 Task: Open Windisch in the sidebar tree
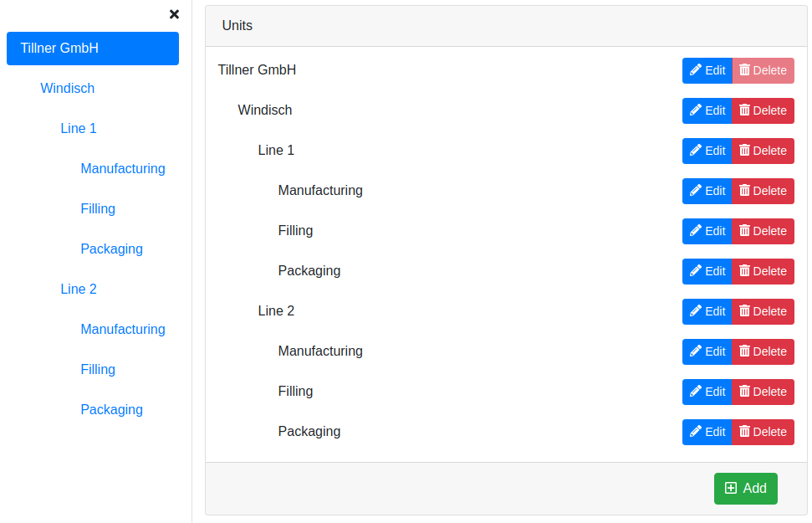point(68,89)
